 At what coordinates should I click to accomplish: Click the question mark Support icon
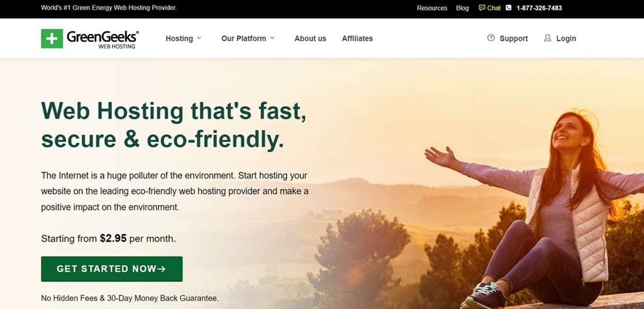coord(491,38)
